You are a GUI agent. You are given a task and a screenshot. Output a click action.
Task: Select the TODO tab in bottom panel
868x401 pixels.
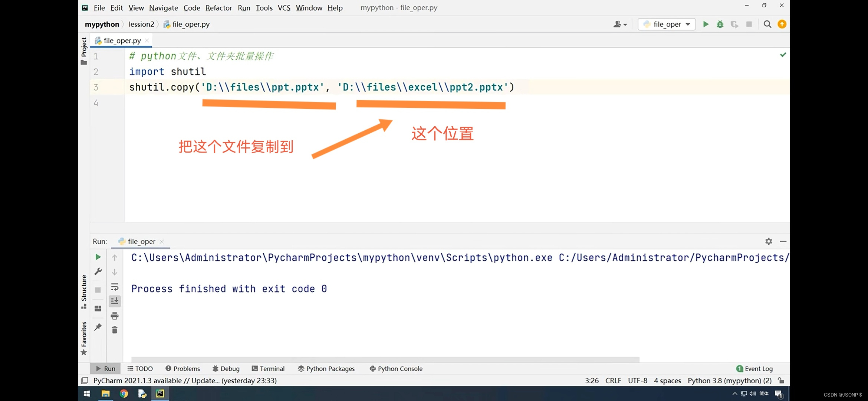[139, 368]
